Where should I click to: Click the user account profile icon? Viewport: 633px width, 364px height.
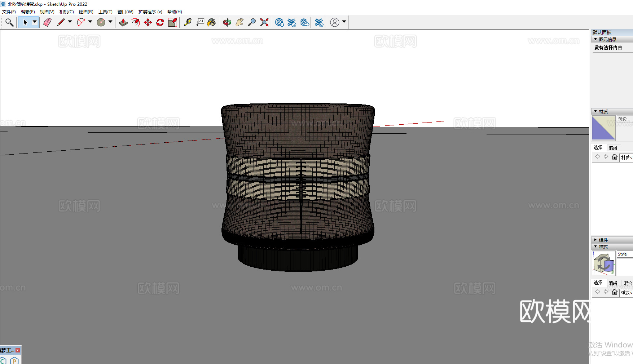[335, 22]
